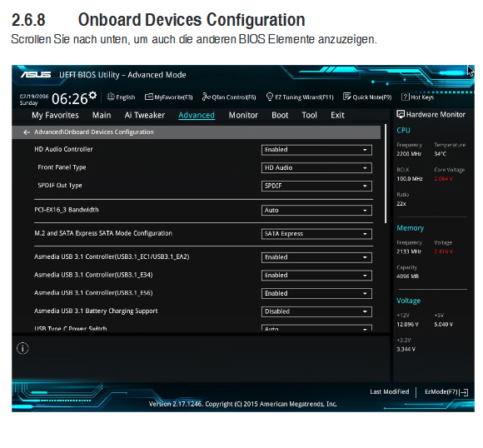
Task: Switch to the Ai Tweaker tab
Action: coord(144,115)
